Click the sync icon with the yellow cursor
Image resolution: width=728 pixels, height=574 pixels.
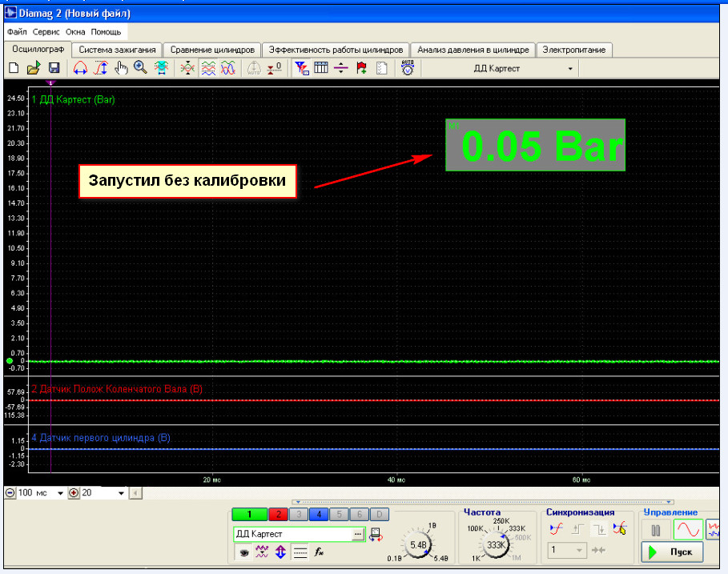620,528
